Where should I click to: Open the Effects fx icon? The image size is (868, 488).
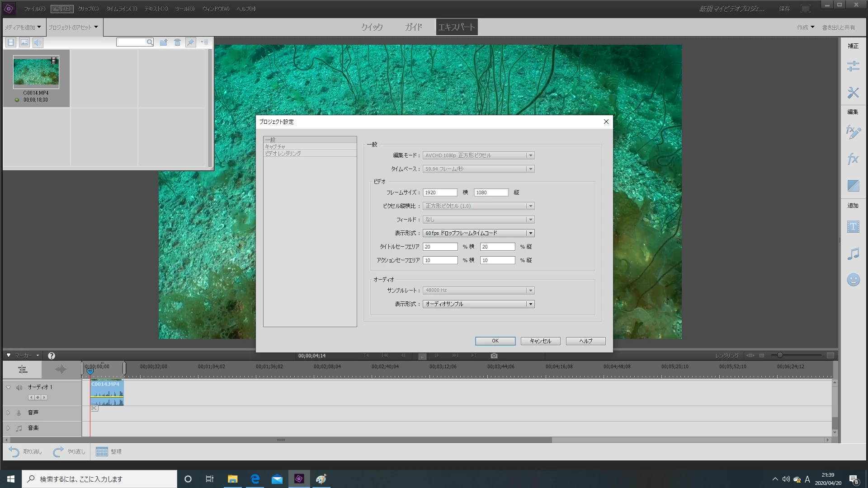(x=853, y=159)
